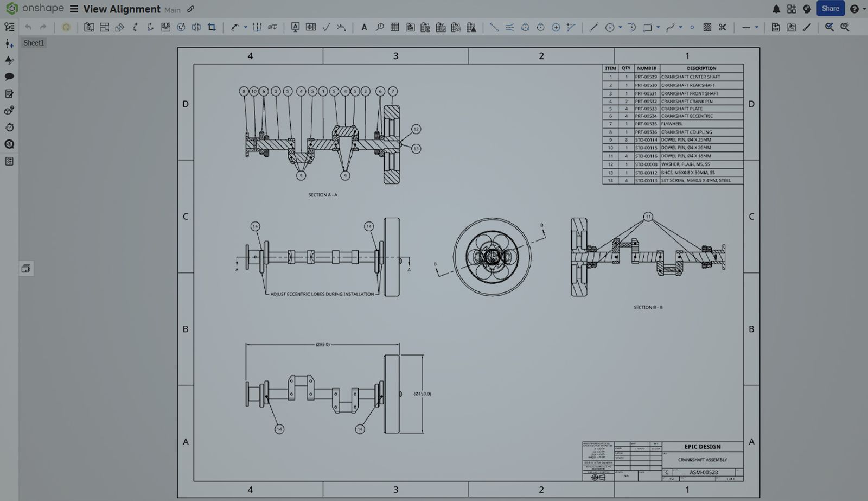Screen dimensions: 868x501
Task: Open the Comments panel
Action: coord(9,77)
